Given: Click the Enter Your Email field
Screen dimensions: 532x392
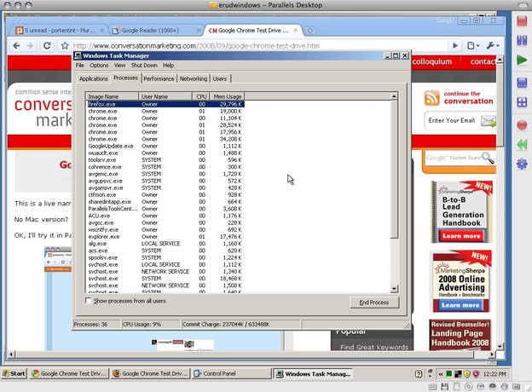Looking at the screenshot, I should 453,121.
